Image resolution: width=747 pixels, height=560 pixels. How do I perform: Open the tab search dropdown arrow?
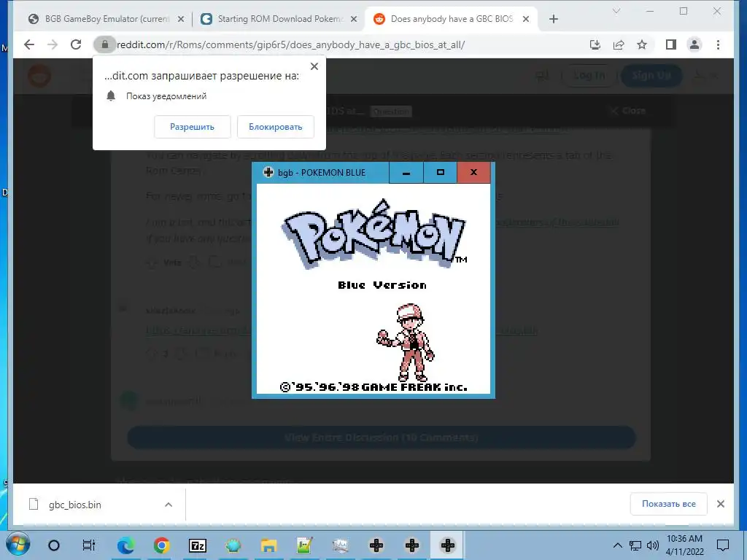coord(616,12)
